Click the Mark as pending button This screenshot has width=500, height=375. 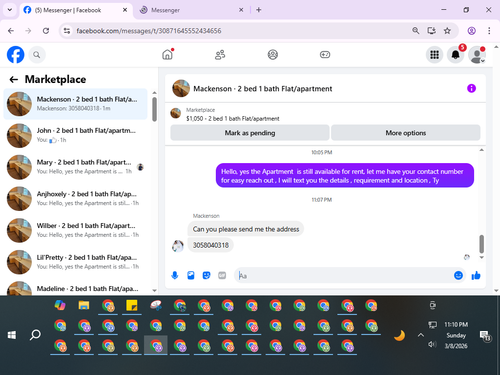[250, 133]
